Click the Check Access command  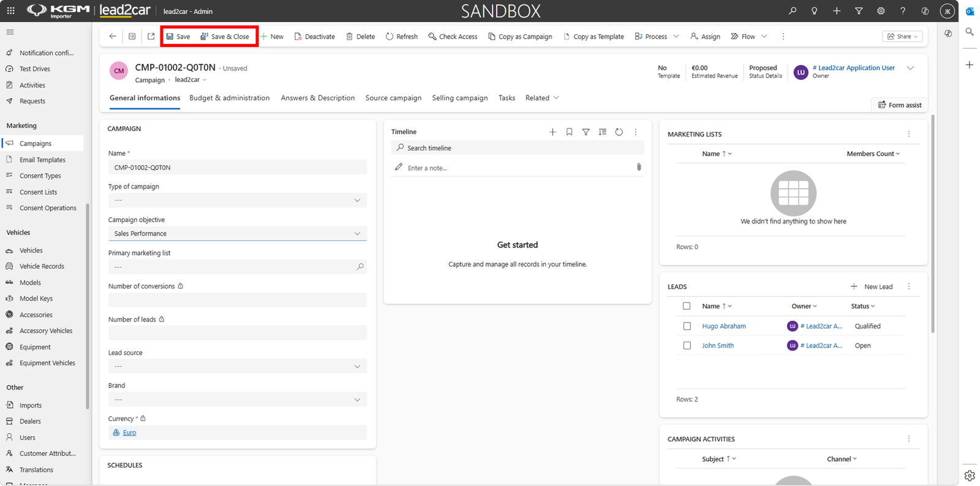coord(453,37)
